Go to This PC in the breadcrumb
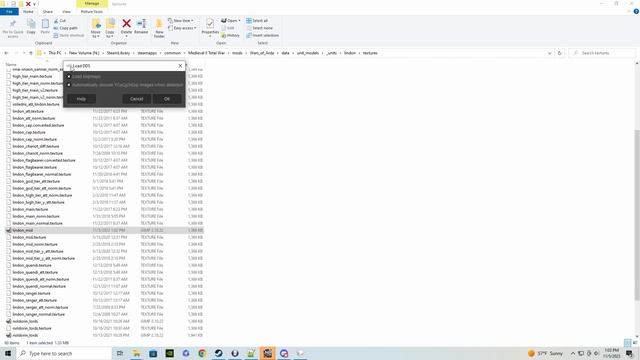Screen dimensions: 640x360 [55, 53]
